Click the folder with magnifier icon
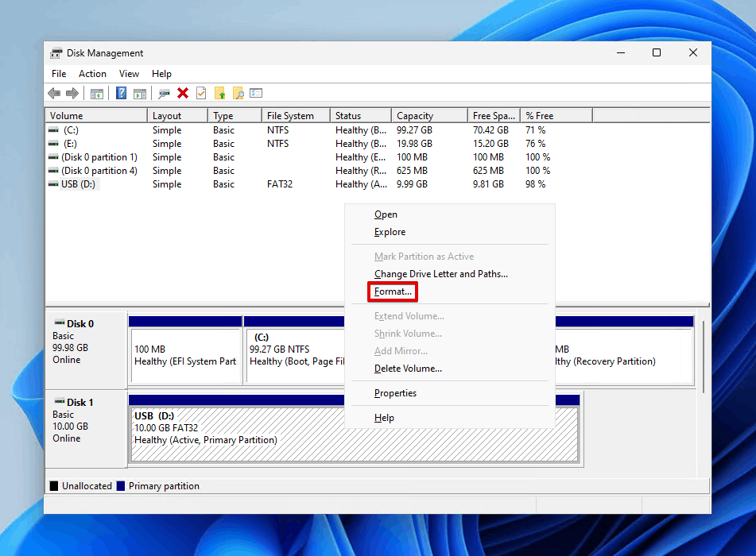This screenshot has height=556, width=756. 238,93
